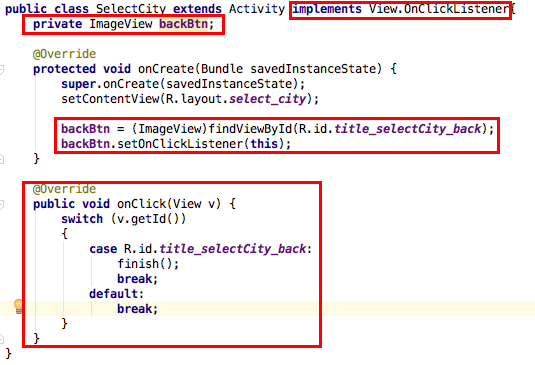Screen dimensions: 535x365
Task: Click the class name SelectCity
Action: (131, 9)
